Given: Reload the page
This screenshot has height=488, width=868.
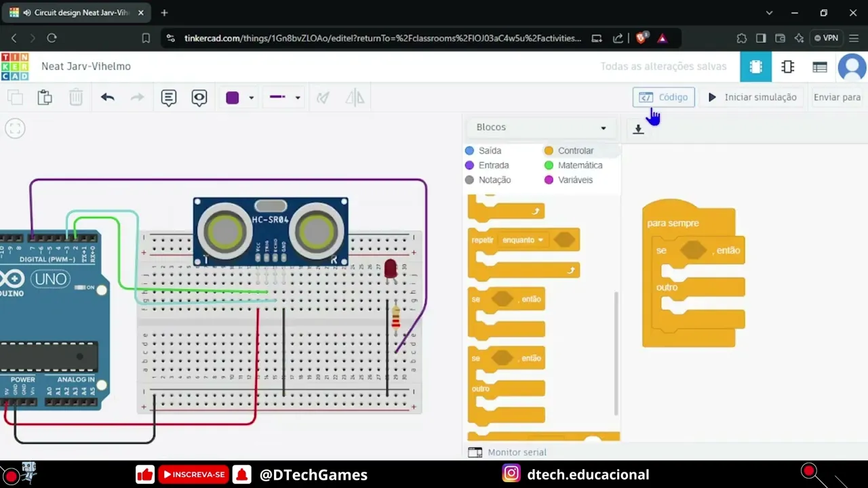Looking at the screenshot, I should tap(52, 38).
